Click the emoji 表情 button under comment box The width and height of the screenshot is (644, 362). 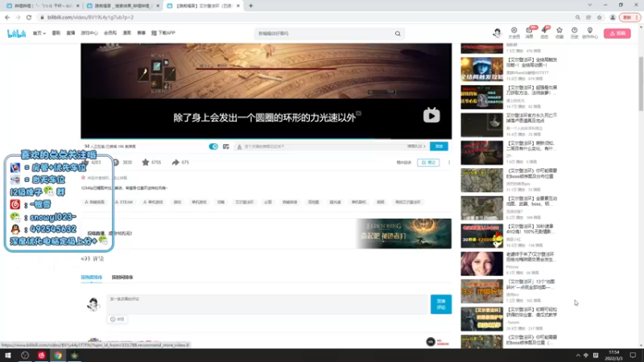pyautogui.click(x=117, y=319)
